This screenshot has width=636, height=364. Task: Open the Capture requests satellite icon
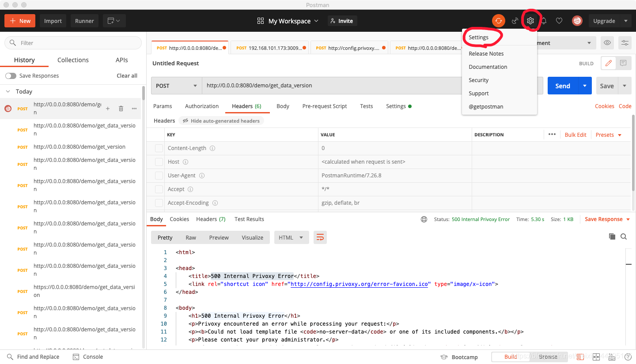pyautogui.click(x=515, y=20)
